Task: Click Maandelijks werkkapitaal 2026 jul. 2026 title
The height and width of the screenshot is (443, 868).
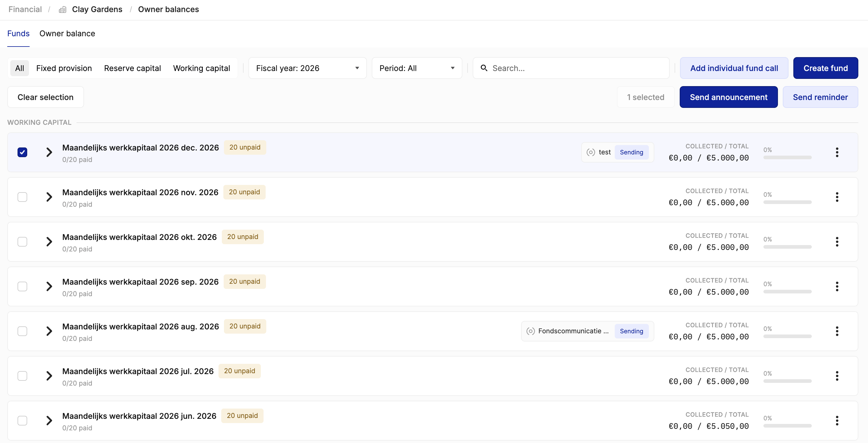Action: [x=138, y=371]
